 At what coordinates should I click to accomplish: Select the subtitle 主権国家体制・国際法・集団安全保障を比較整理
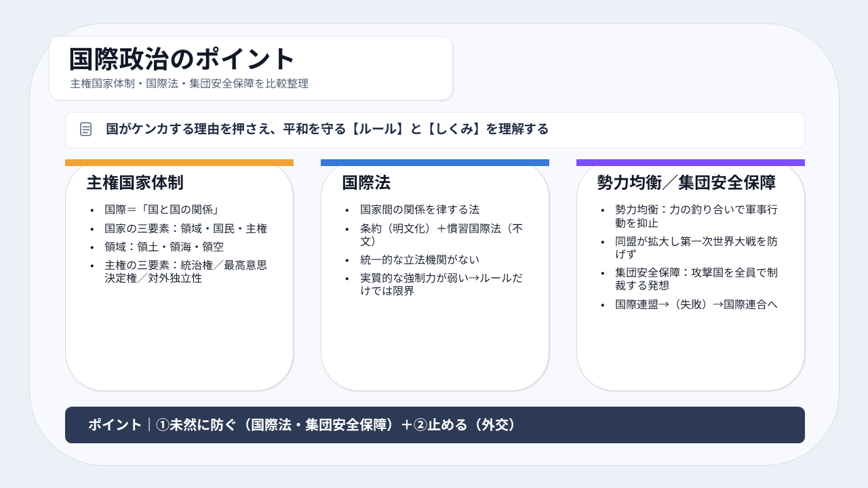189,84
